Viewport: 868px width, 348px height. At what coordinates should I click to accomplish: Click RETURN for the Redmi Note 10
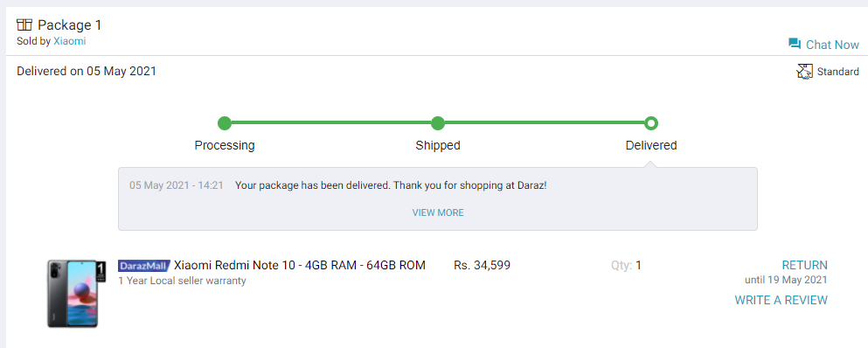pos(804,265)
